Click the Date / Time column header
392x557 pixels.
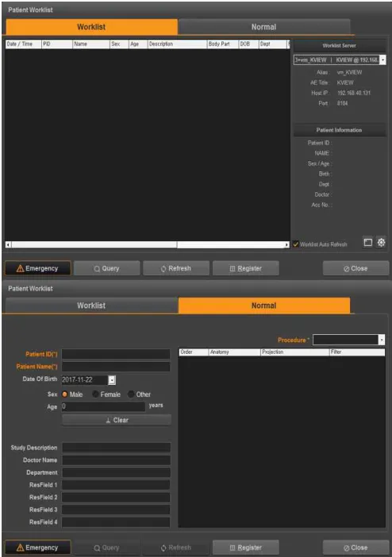(x=24, y=44)
